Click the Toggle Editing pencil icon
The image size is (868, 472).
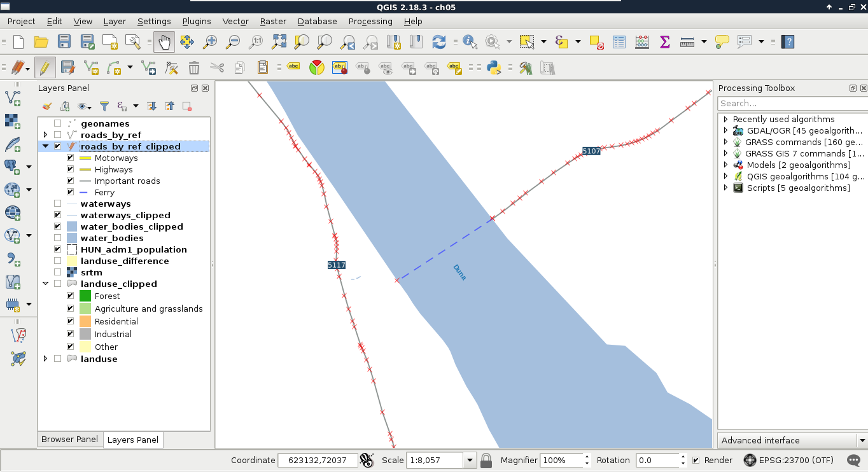point(45,67)
